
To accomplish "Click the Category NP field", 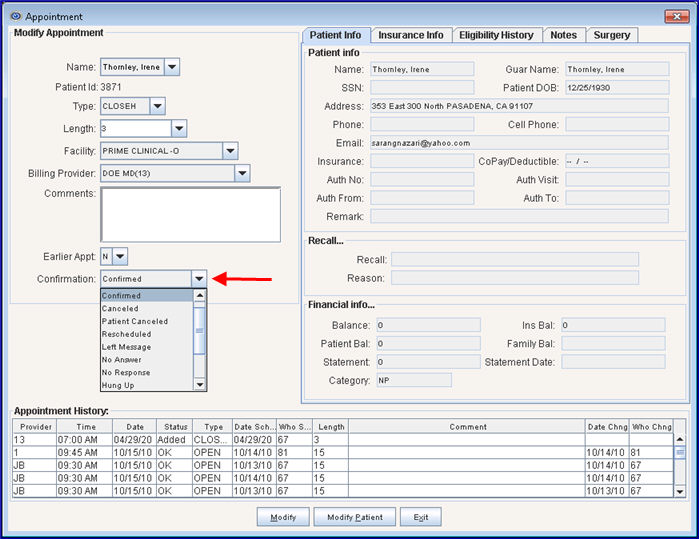I will tap(414, 380).
